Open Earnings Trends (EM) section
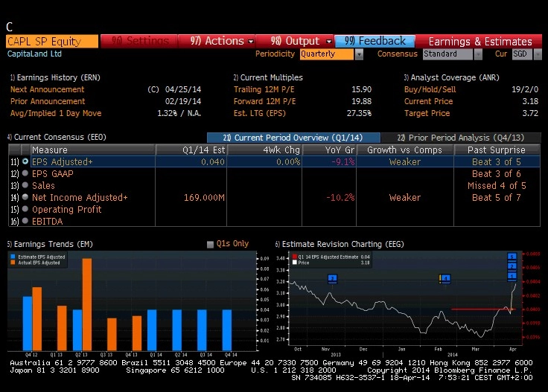The image size is (548, 392). click(x=50, y=244)
